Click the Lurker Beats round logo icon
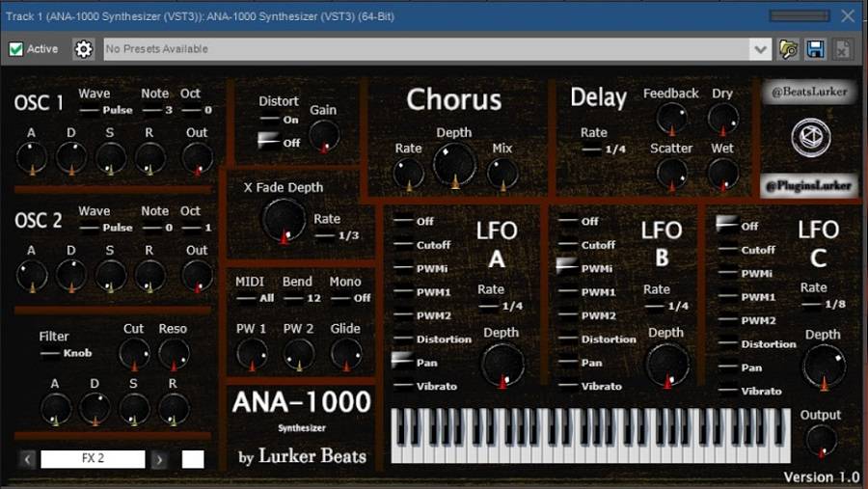This screenshot has height=489, width=868. coord(810,136)
